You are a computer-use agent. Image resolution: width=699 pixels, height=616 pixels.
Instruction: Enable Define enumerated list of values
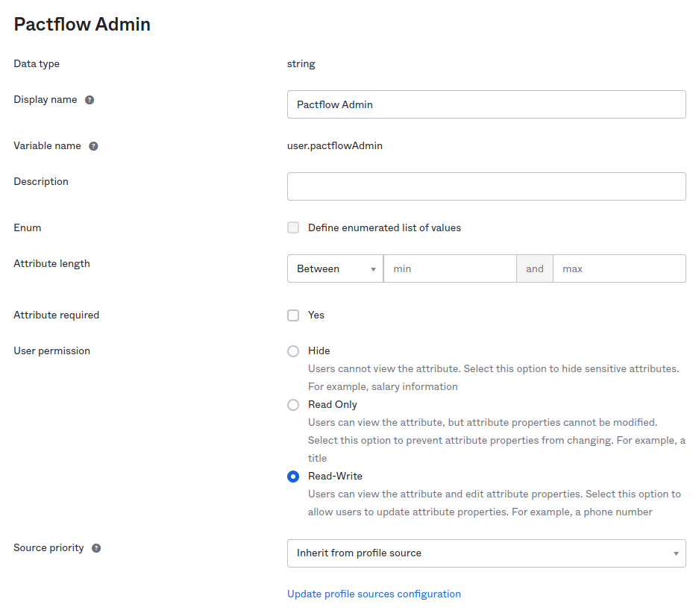(293, 227)
